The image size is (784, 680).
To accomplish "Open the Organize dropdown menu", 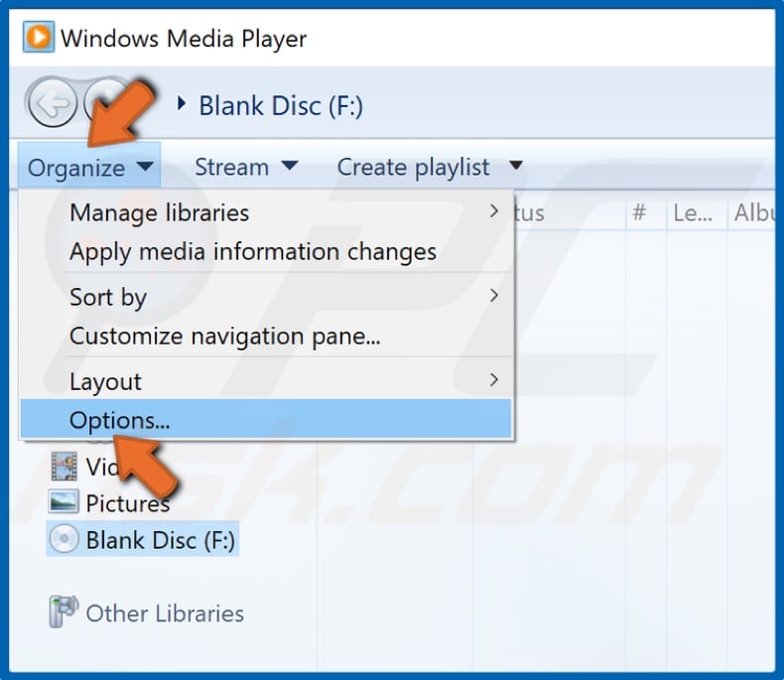I will pos(89,167).
